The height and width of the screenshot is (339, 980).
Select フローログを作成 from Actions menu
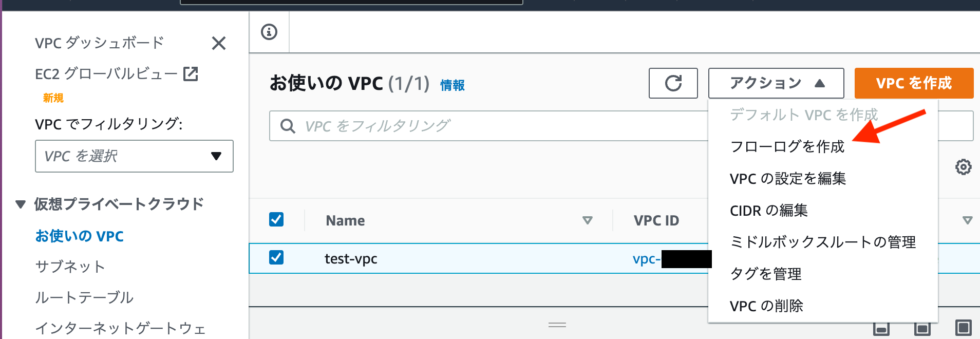click(787, 146)
